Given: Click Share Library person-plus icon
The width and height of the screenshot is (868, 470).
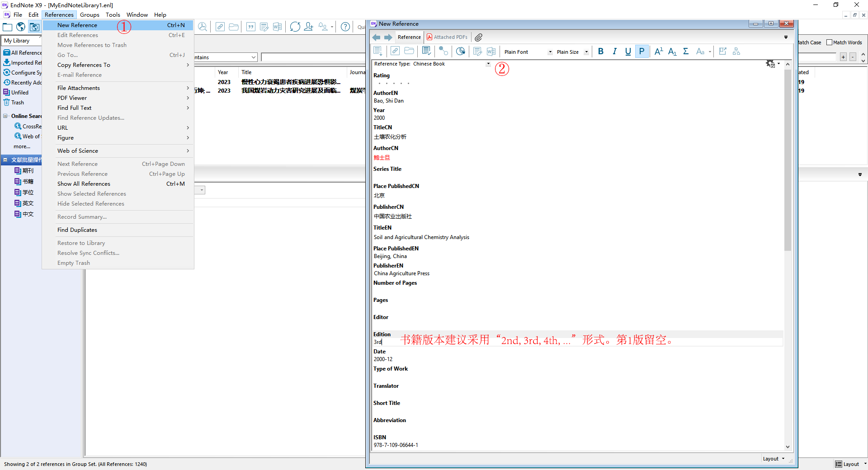Looking at the screenshot, I should coord(309,27).
